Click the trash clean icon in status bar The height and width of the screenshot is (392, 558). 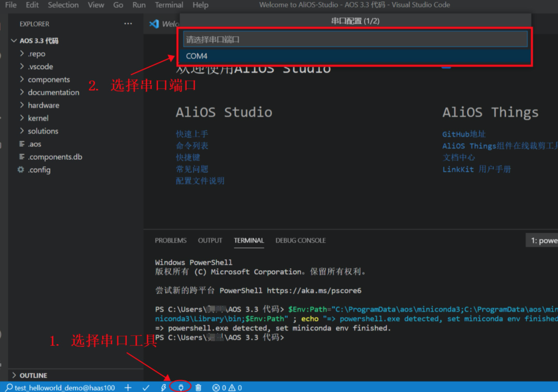tap(199, 387)
